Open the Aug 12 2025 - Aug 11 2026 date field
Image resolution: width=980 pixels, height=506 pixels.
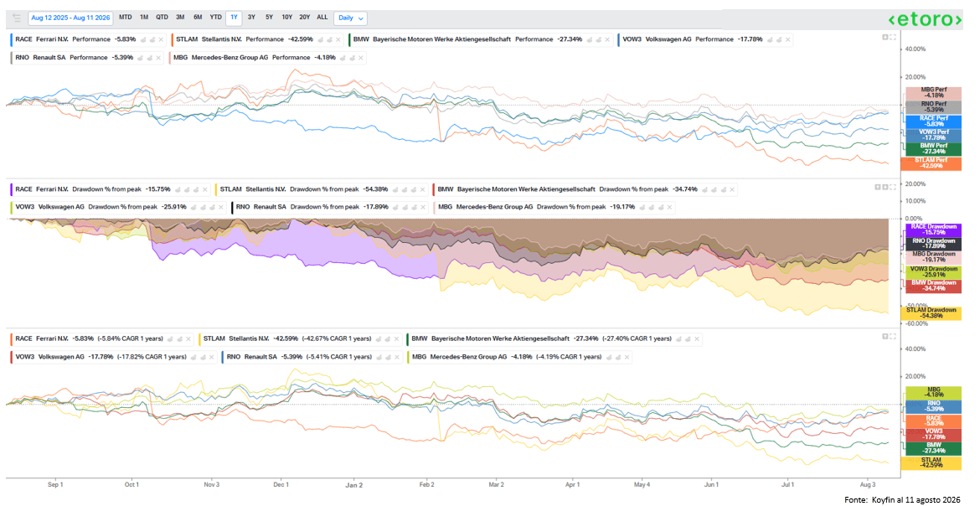70,18
